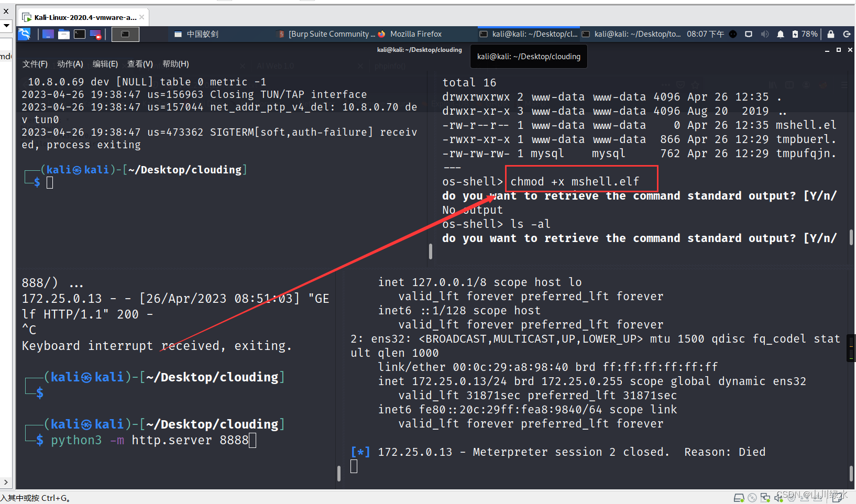
Task: Open the Kali dragon applications menu
Action: coord(24,34)
